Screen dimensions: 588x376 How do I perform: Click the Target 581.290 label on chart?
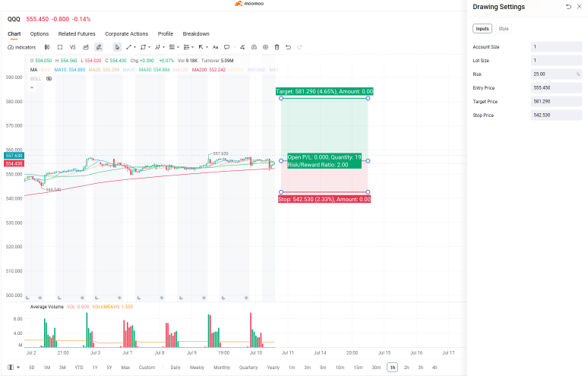point(324,91)
